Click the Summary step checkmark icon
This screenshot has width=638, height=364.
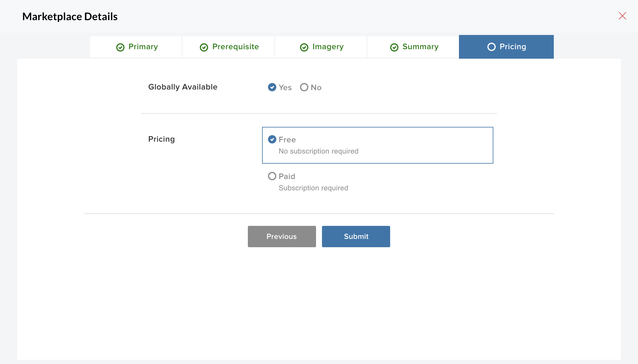[x=394, y=47]
